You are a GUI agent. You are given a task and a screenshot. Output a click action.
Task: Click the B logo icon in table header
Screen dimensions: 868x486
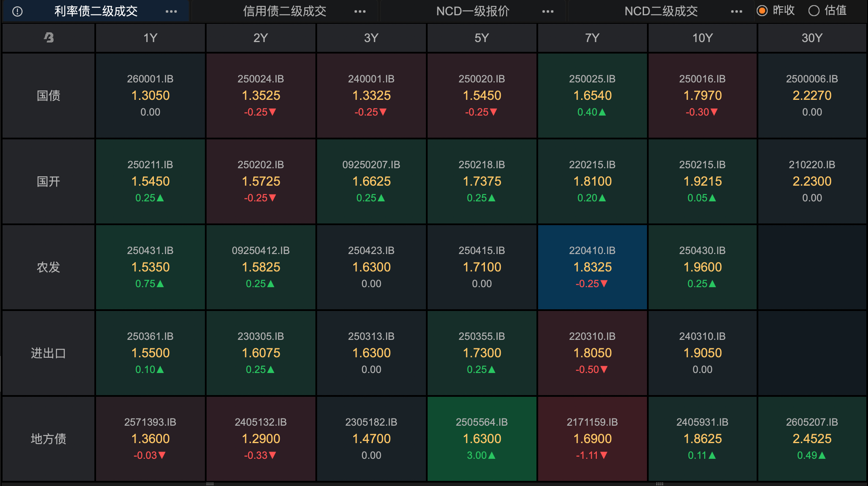point(49,38)
